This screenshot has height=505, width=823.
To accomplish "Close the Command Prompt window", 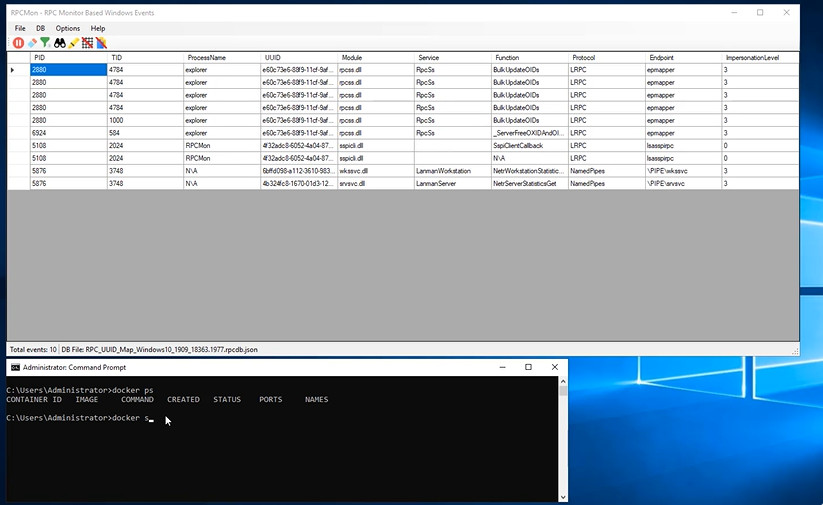I will point(555,367).
